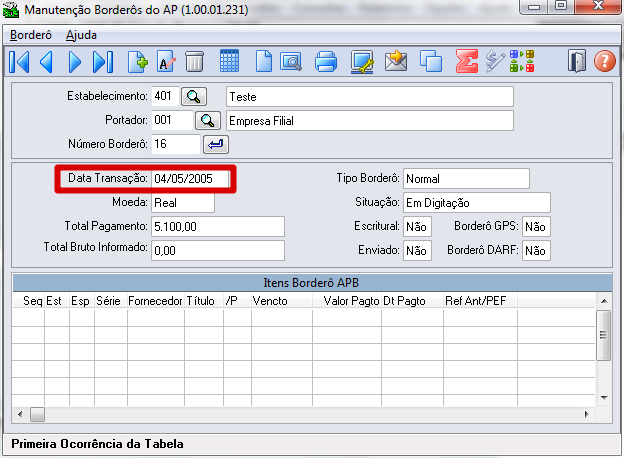The height and width of the screenshot is (458, 624).
Task: Click the Total Pagamento field
Action: (218, 227)
